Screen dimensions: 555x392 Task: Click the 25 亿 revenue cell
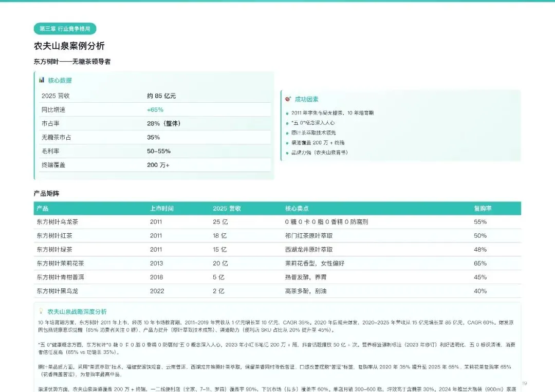[220, 222]
